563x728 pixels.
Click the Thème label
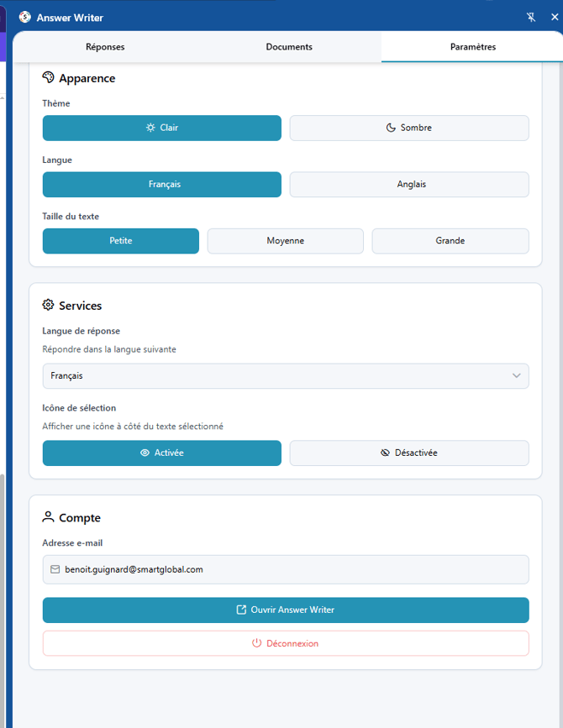pos(56,103)
